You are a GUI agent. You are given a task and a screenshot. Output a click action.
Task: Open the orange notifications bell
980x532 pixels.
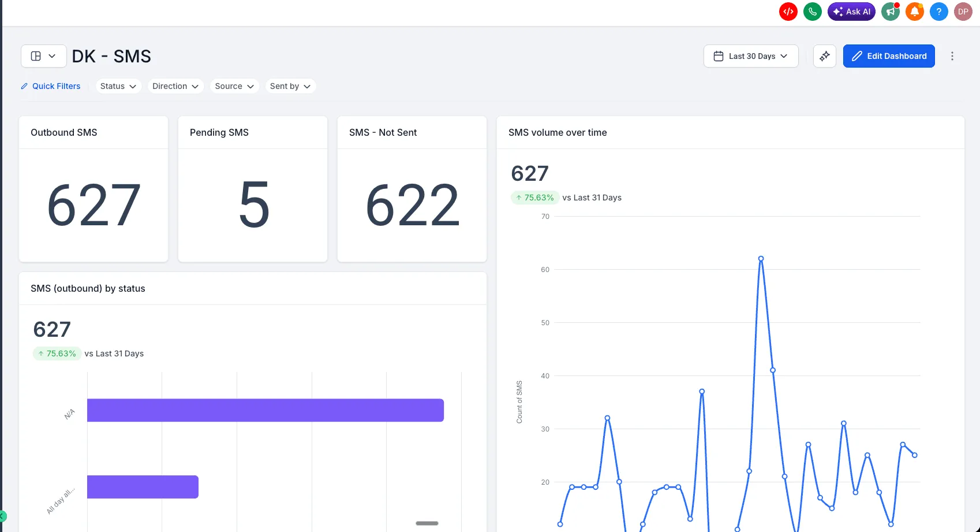click(x=915, y=12)
